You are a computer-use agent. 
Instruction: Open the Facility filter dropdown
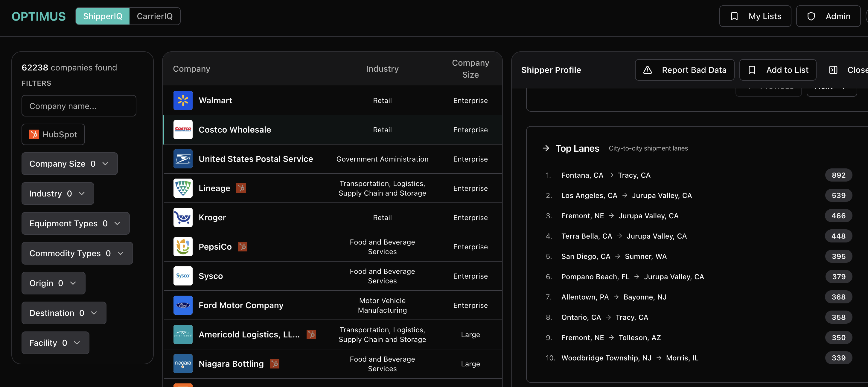coord(55,343)
